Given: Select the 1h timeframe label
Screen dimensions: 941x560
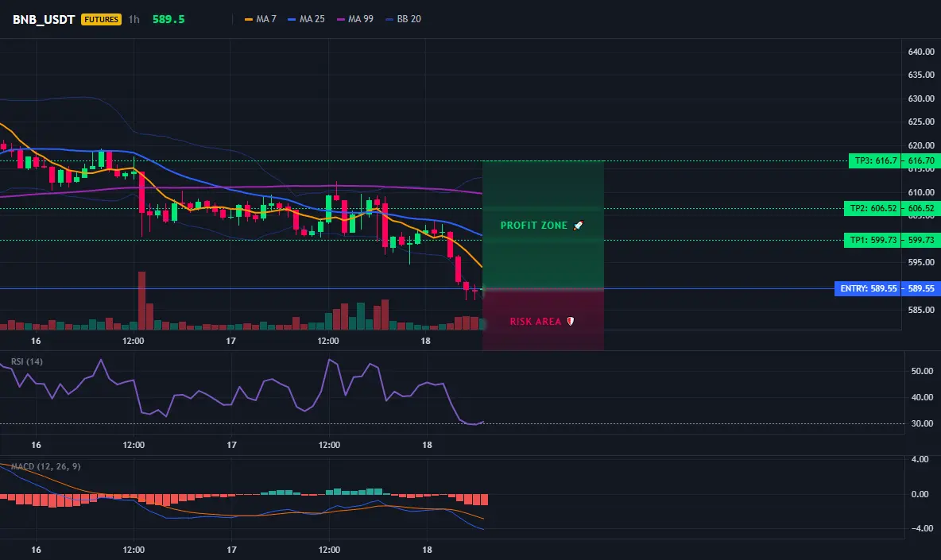Looking at the screenshot, I should coord(134,19).
